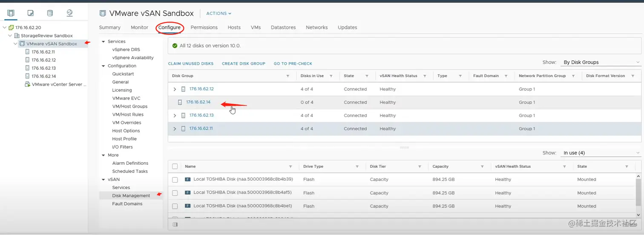Viewport: 644px width, 235px height.
Task: Click GO TO PRE-CHECK
Action: (x=293, y=63)
